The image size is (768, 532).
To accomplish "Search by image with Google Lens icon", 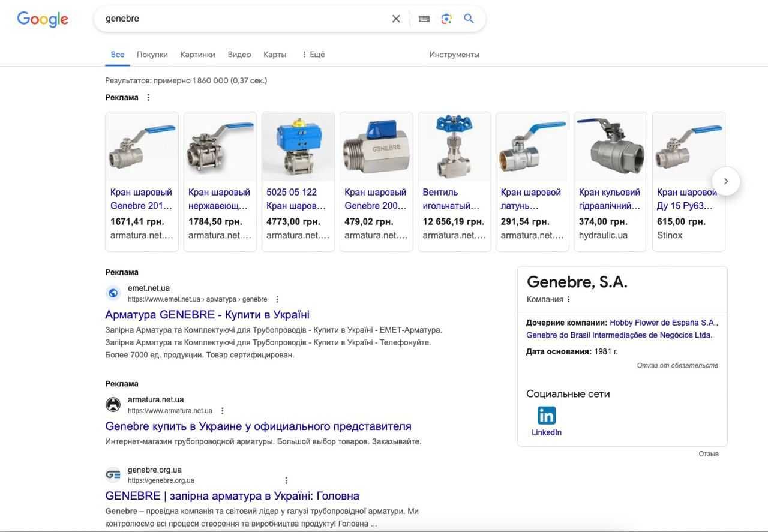I will coord(446,19).
